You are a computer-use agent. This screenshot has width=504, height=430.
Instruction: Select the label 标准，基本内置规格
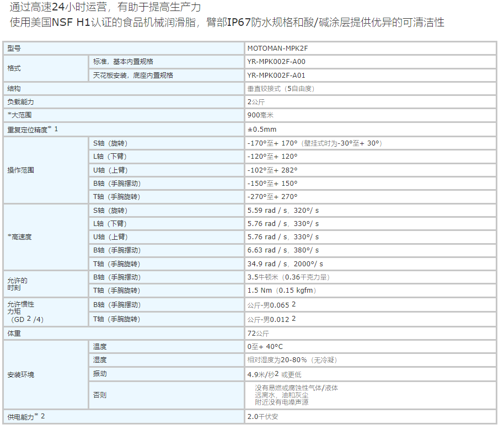pos(123,62)
